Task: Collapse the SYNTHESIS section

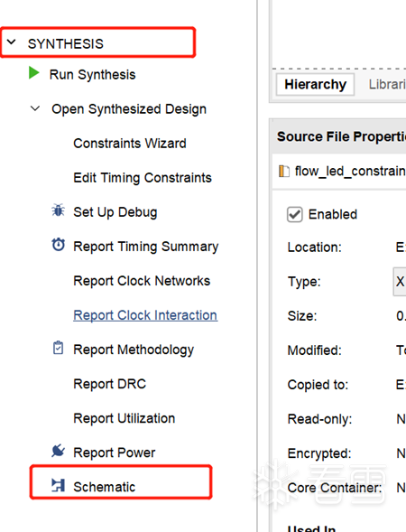Action: [12, 42]
